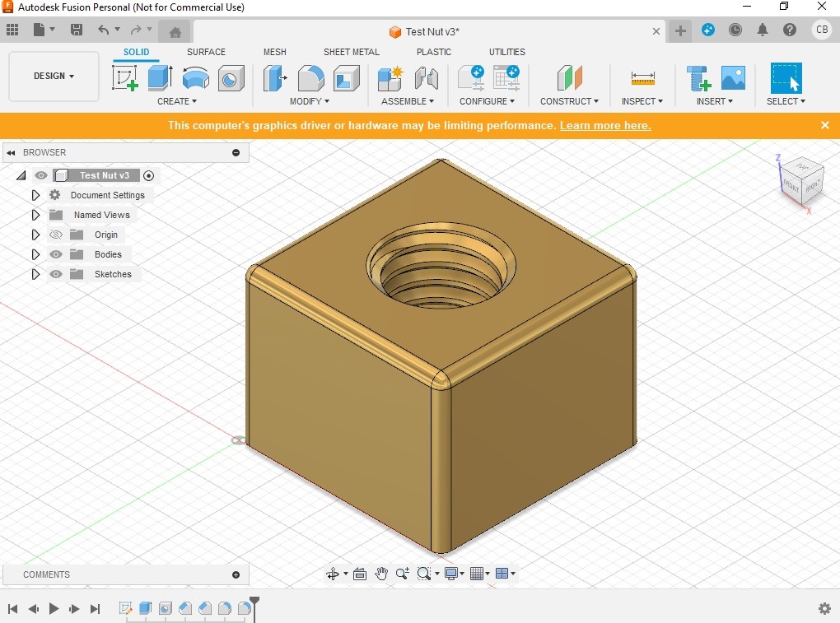Select the Revolve tool
This screenshot has height=623, width=840.
[195, 78]
